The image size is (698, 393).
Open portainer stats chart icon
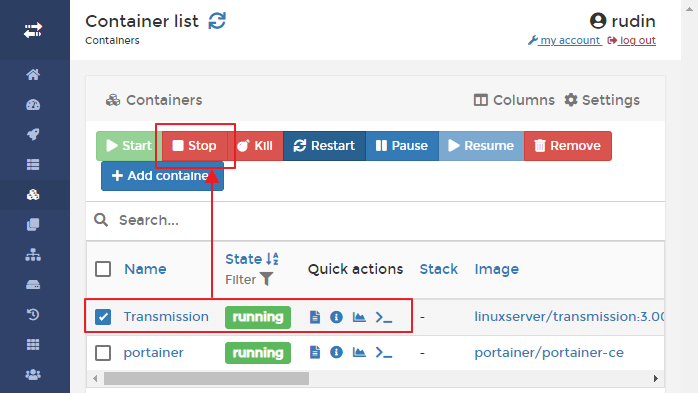tap(359, 352)
